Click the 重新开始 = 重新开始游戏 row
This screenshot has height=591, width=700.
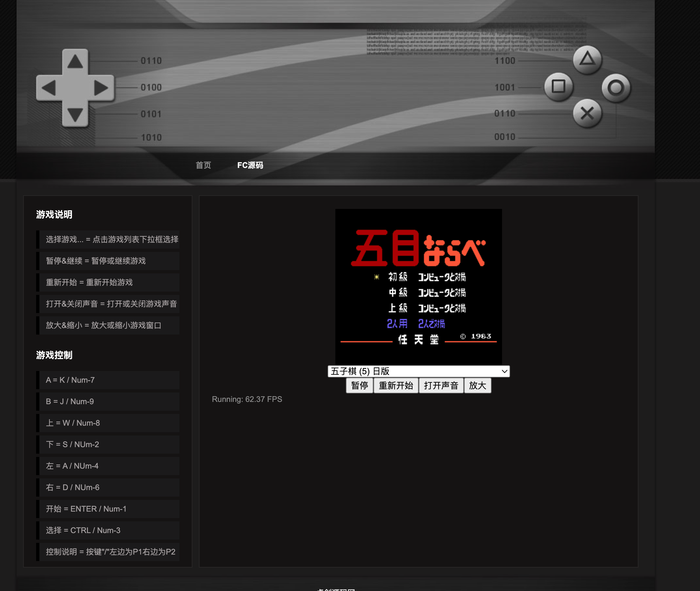click(x=108, y=282)
